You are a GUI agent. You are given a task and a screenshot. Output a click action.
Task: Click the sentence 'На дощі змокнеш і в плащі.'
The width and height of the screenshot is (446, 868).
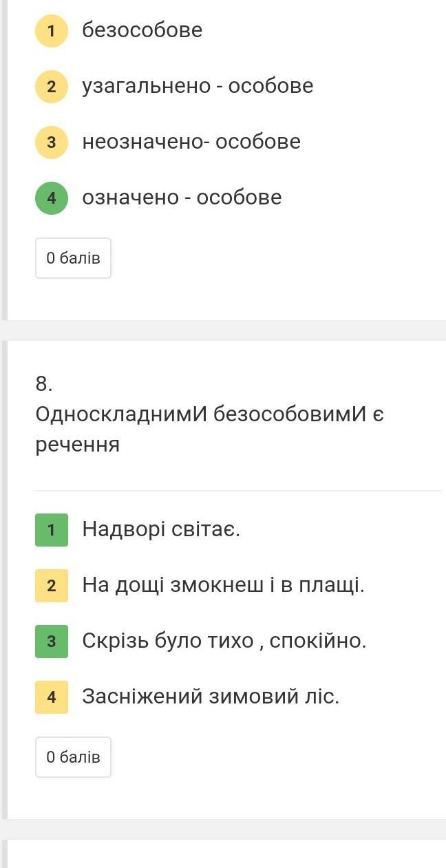click(224, 586)
